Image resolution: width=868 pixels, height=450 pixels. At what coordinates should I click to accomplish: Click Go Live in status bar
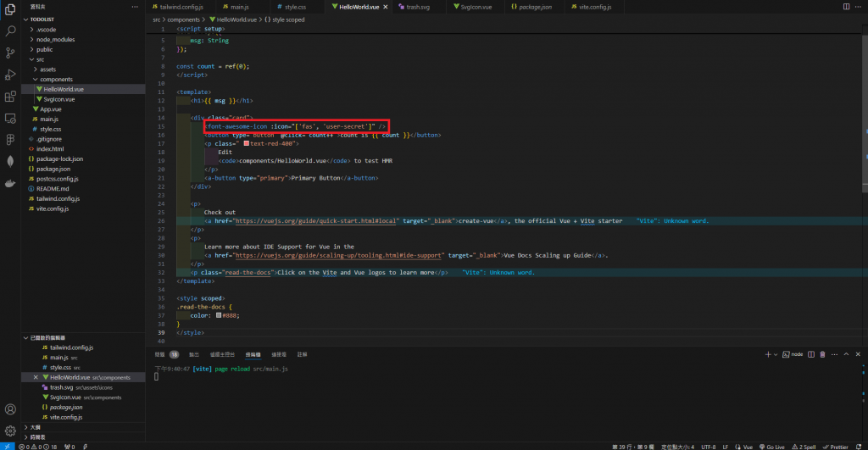click(x=771, y=447)
